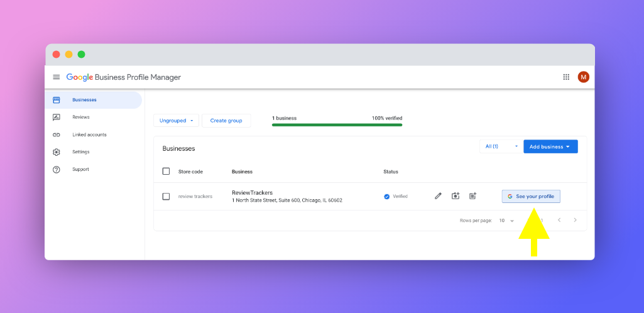This screenshot has height=313, width=644.
Task: Click the Settings gear icon
Action: coord(57,152)
